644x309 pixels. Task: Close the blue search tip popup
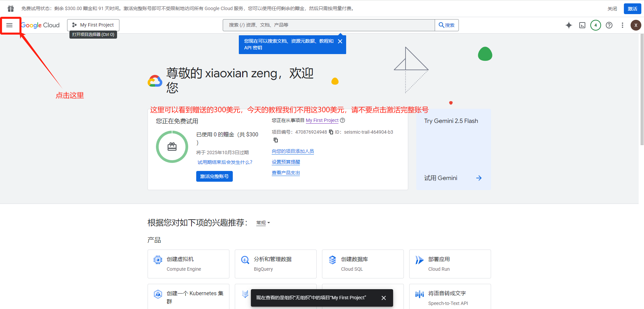(x=340, y=41)
